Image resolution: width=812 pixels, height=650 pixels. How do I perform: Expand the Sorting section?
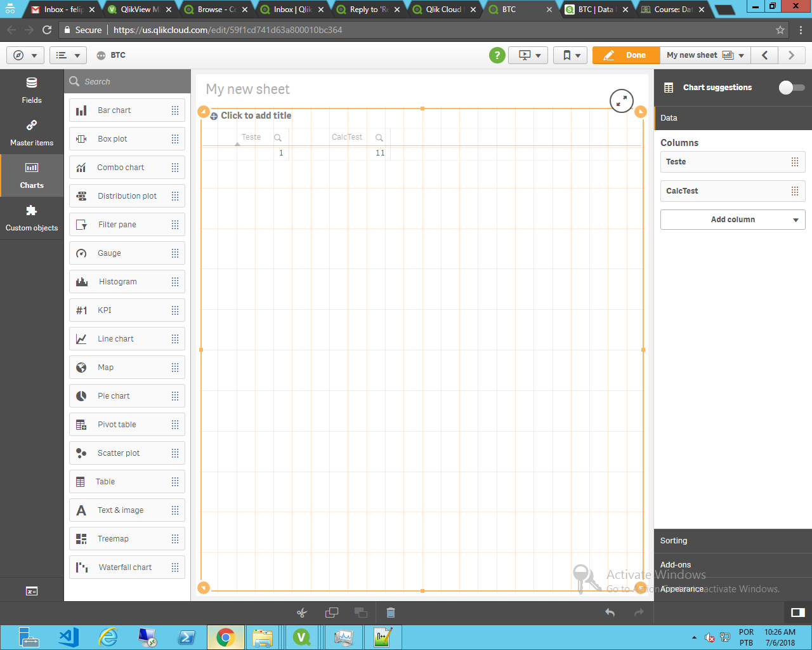point(733,541)
